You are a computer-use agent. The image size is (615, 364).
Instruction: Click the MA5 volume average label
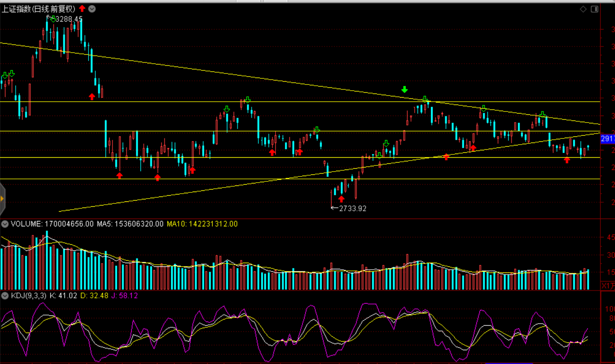click(x=130, y=224)
